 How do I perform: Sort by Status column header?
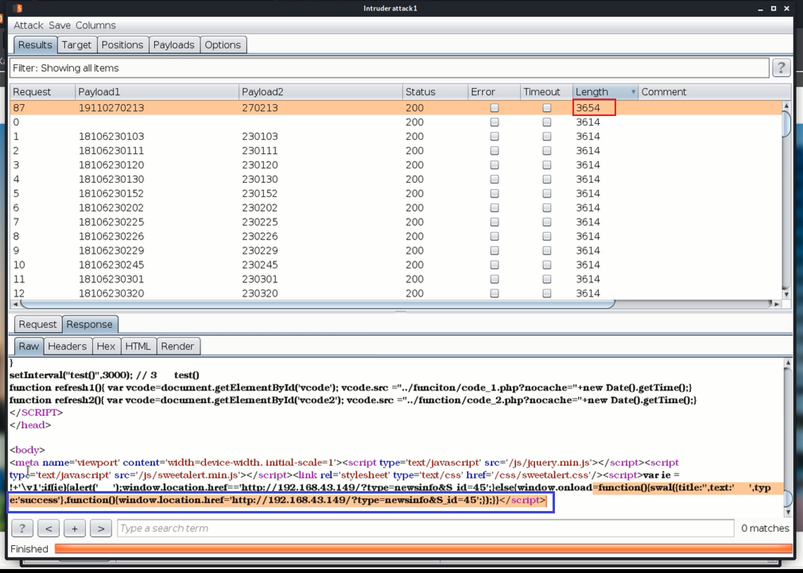(435, 92)
